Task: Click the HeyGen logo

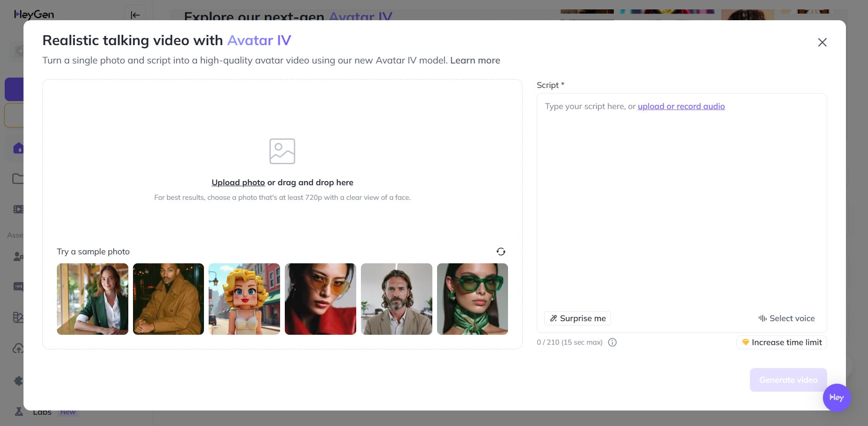Action: click(34, 15)
